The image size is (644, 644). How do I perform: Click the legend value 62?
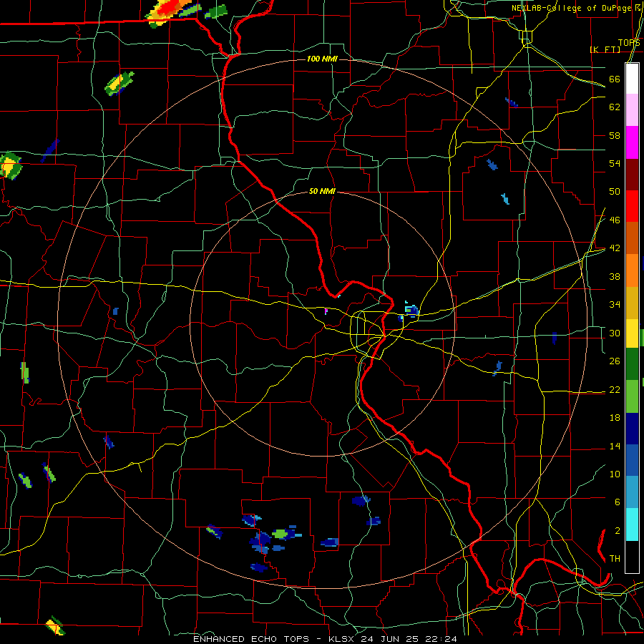coord(615,107)
